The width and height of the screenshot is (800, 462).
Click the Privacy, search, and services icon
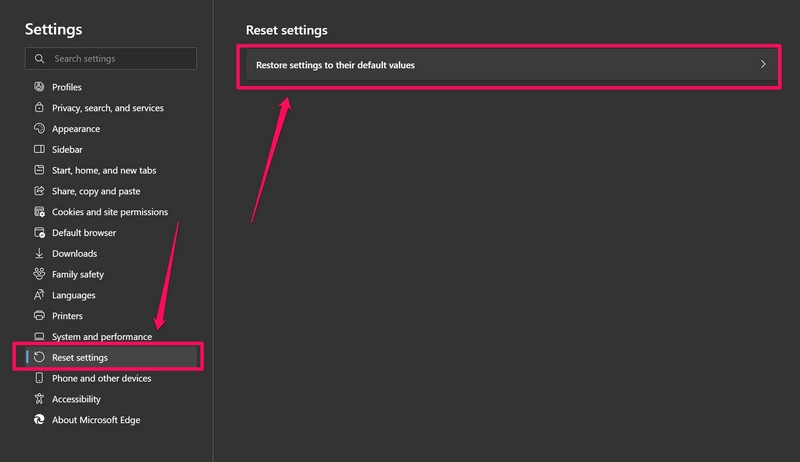pyautogui.click(x=39, y=108)
